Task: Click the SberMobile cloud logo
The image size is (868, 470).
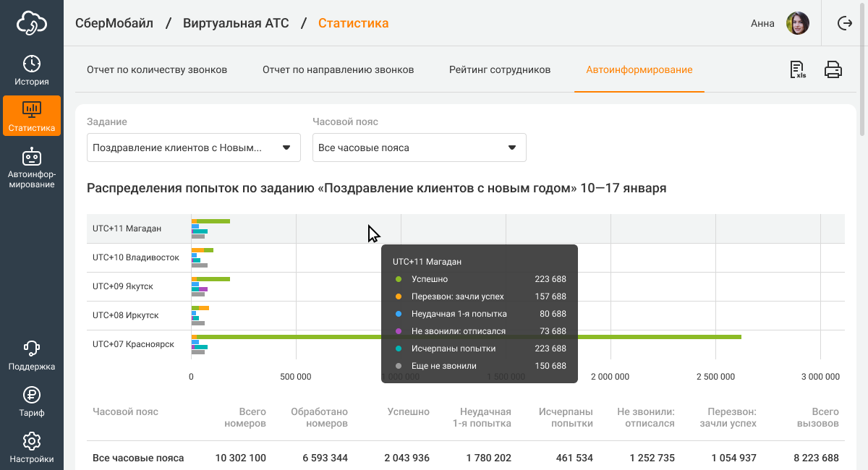Action: [32, 23]
